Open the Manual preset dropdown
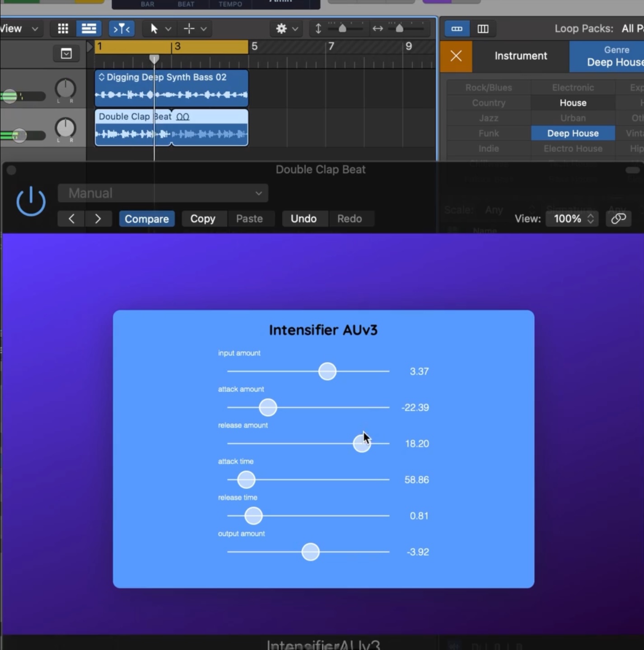 [163, 193]
